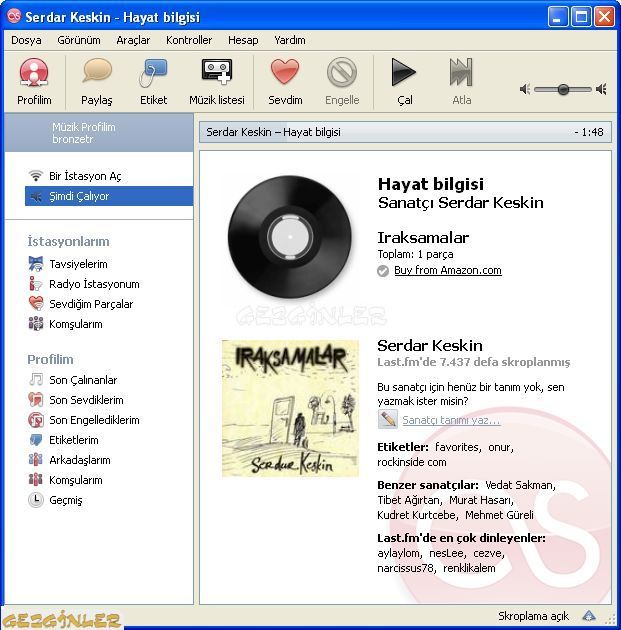
Task: Click the status bar scrobble triangle icon
Action: (589, 616)
